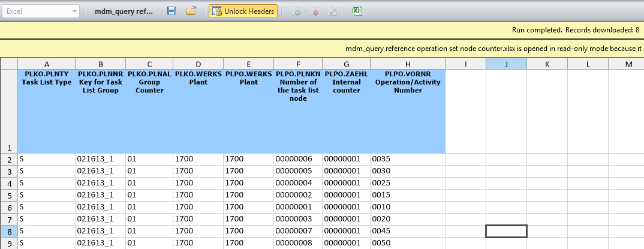Click the select-all corner of the grid
644x249 pixels.
[x=8, y=64]
